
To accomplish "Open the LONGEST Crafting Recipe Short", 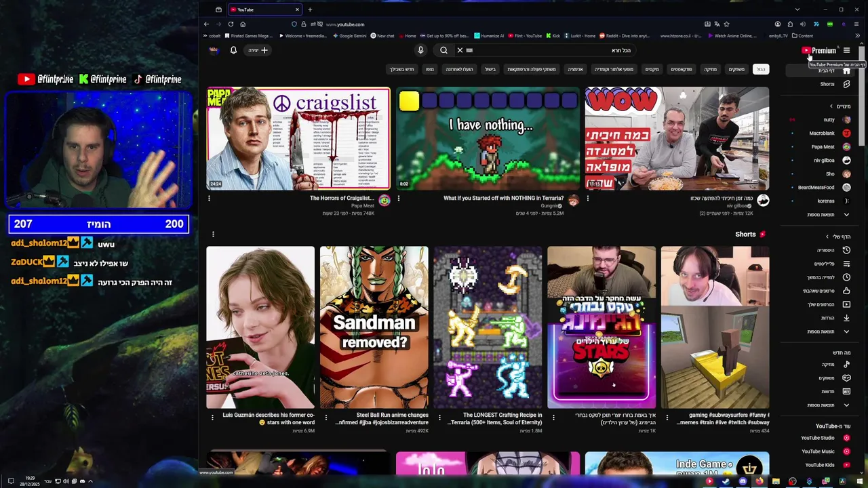I will (x=488, y=327).
